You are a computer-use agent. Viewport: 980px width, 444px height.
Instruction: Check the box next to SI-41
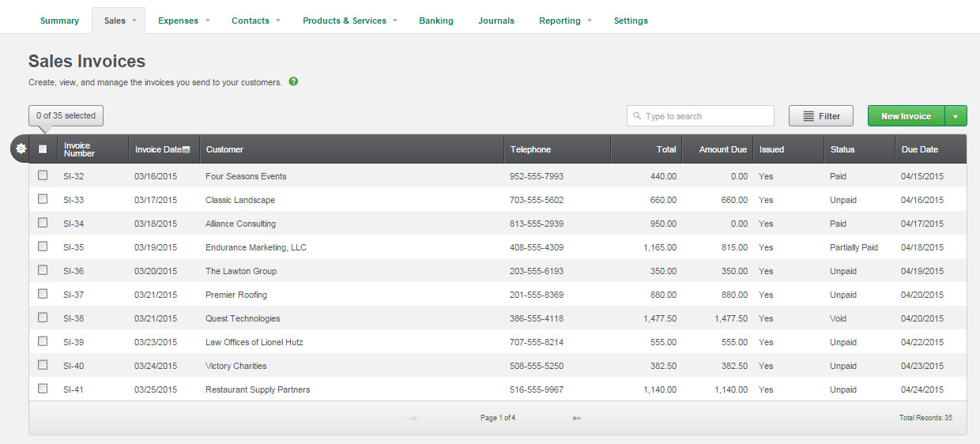43,389
